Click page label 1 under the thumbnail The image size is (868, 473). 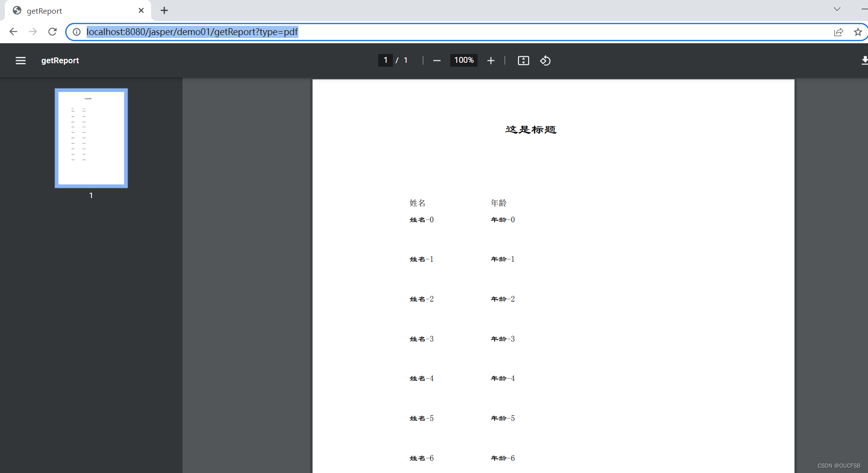(x=91, y=196)
